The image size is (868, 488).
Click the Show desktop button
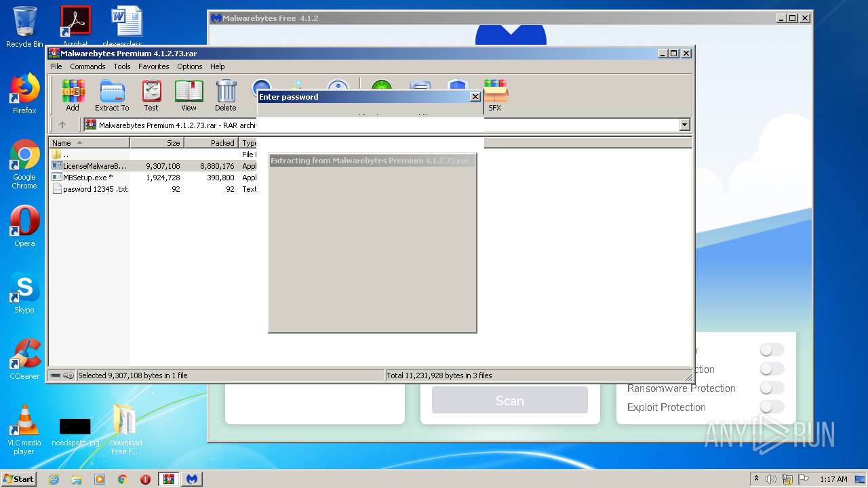[860, 479]
